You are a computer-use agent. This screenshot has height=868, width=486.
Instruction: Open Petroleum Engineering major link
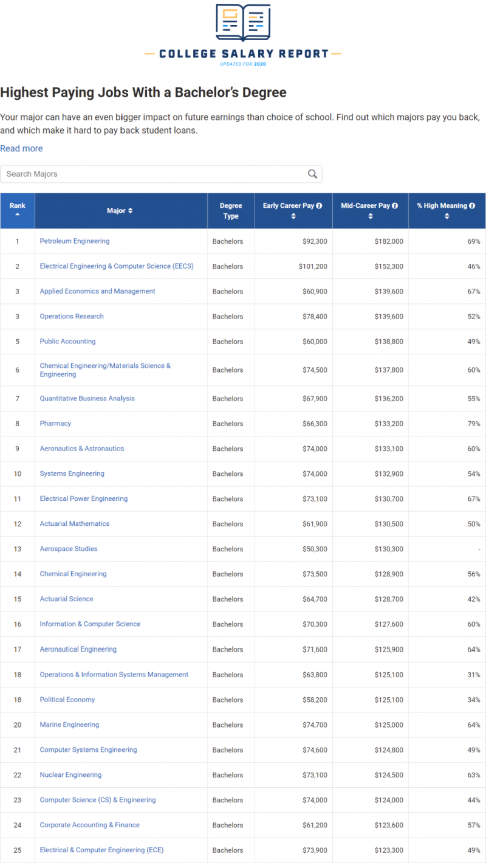coord(75,241)
